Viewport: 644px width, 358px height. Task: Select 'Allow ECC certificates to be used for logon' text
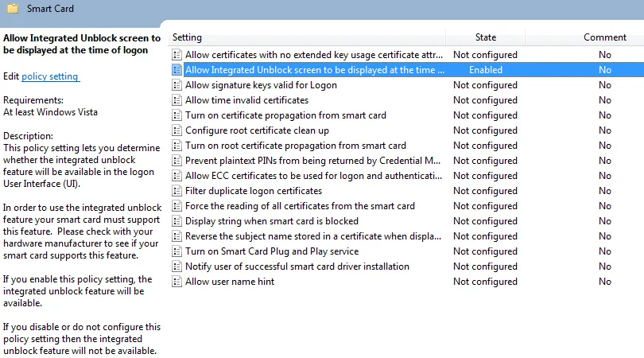pyautogui.click(x=313, y=176)
